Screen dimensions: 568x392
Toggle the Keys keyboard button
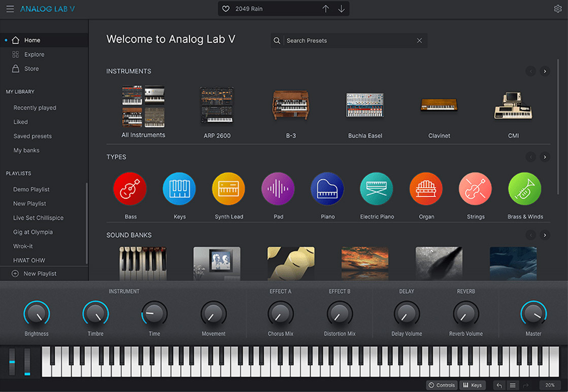473,385
